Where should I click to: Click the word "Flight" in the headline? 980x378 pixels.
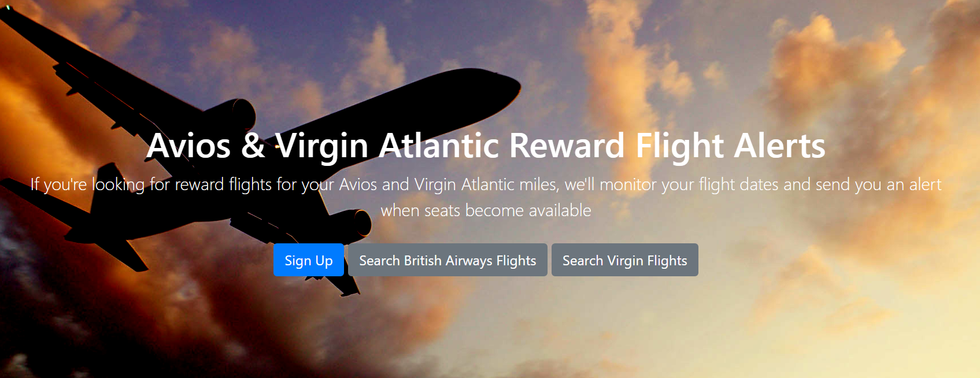point(679,146)
